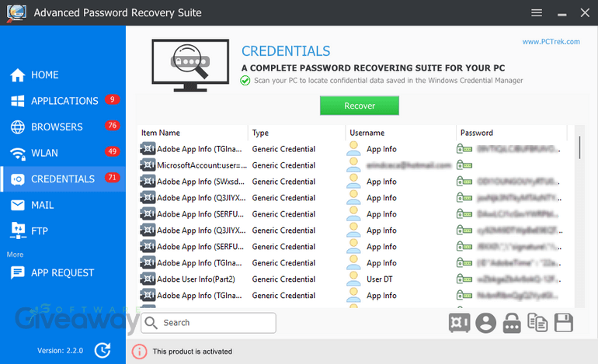The image size is (598, 364).
Task: Click key icon in Adobe User Info(Part2) row
Action: point(464,279)
